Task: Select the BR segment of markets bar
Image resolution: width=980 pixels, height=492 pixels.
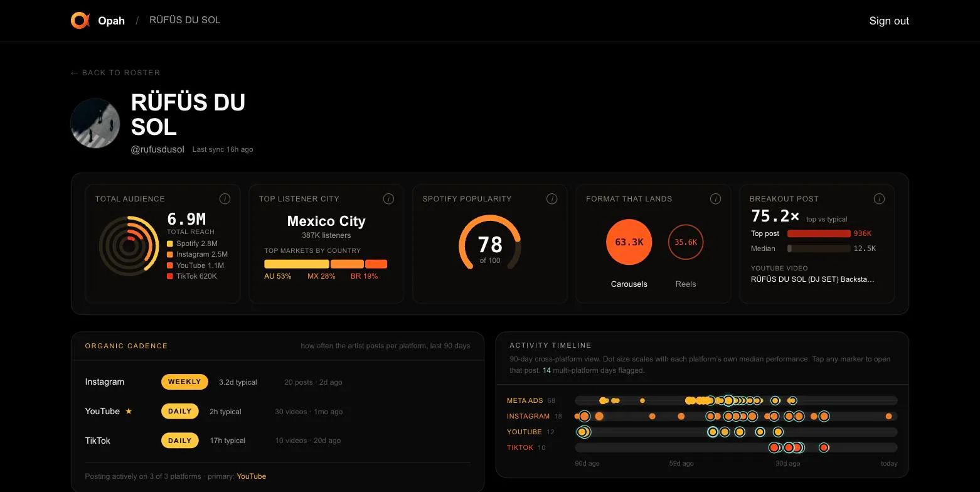Action: click(376, 264)
